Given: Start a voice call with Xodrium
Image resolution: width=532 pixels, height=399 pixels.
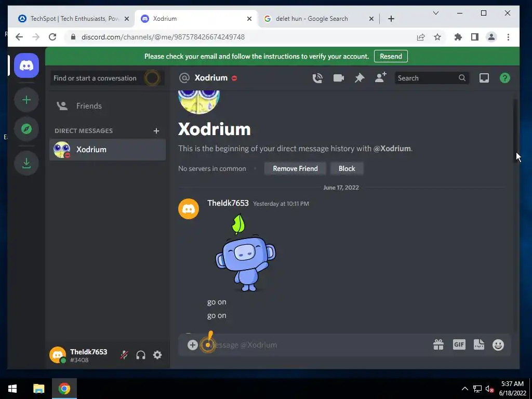Looking at the screenshot, I should (x=317, y=78).
